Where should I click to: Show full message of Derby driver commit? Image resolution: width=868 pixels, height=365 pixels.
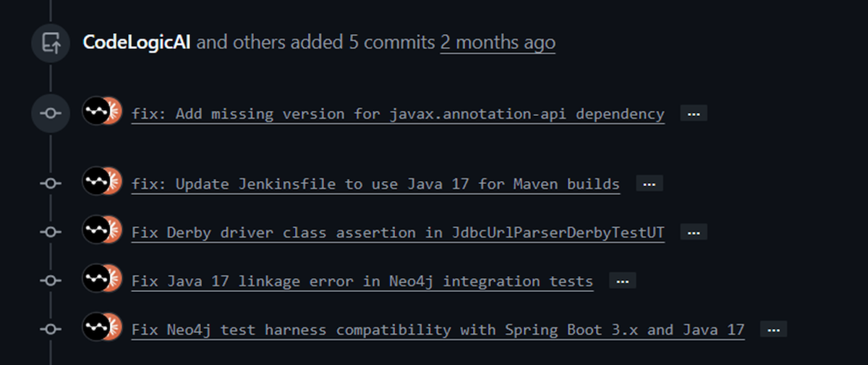[694, 232]
